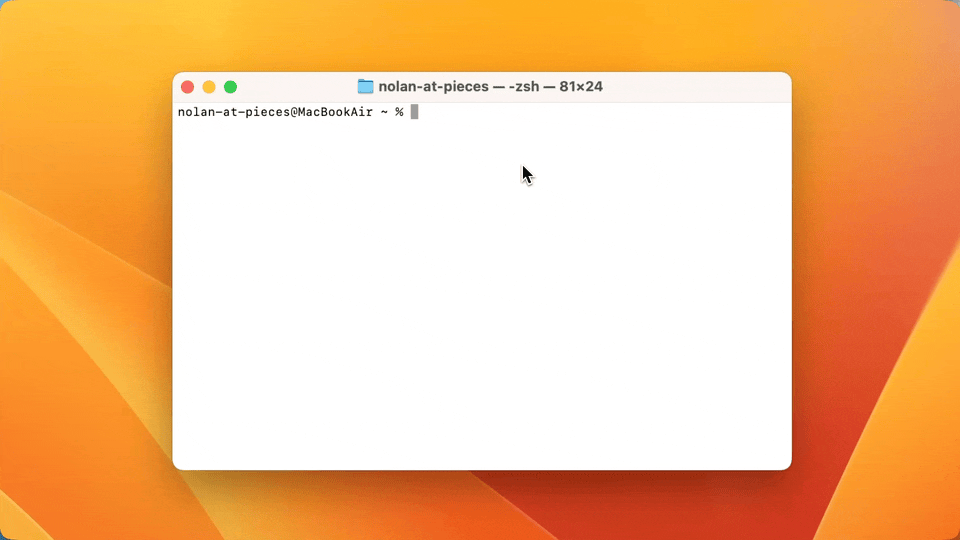Minimize Terminal using the yellow button
The image size is (960, 540).
pos(209,87)
